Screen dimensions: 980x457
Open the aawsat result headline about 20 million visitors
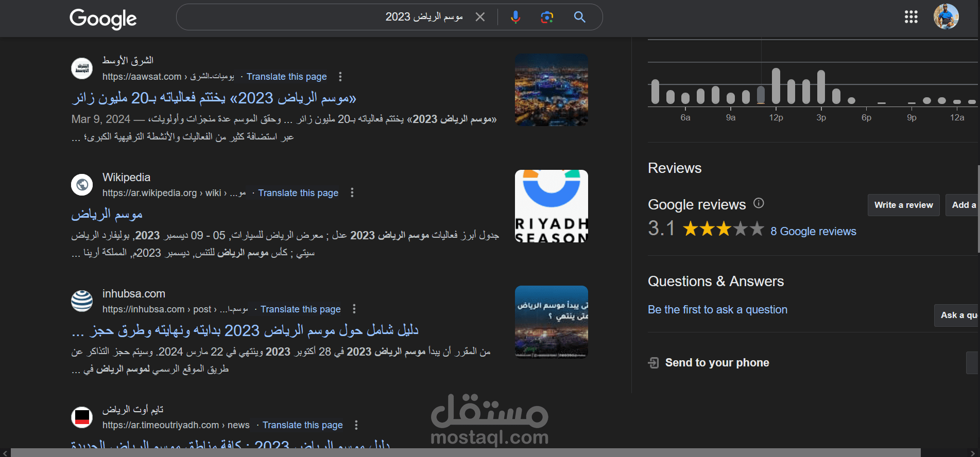point(214,98)
